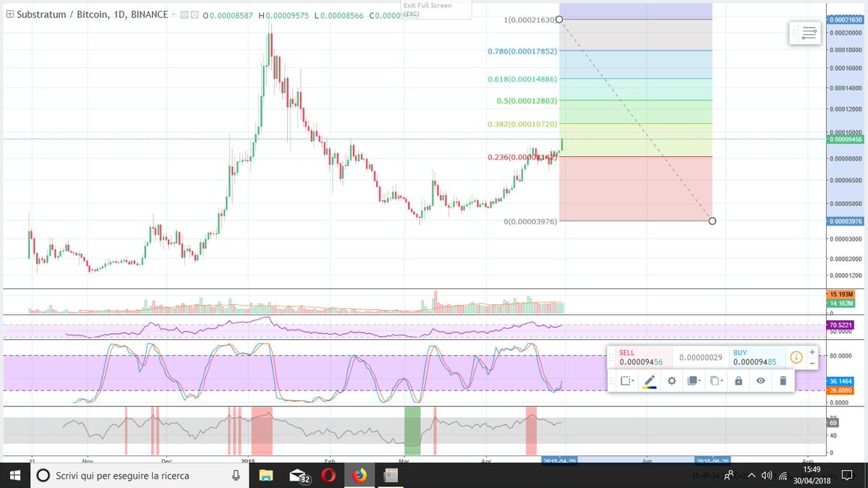Screen dimensions: 868x488
Task: Lock the Fibonacci retracement drawing
Action: click(x=739, y=381)
